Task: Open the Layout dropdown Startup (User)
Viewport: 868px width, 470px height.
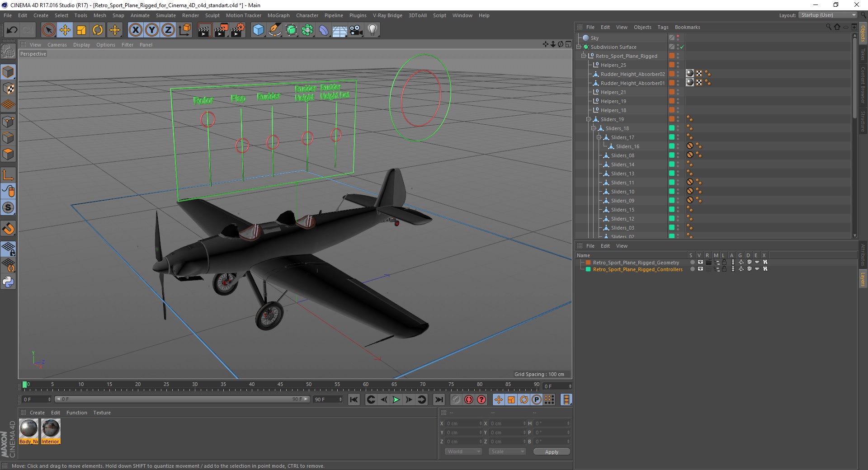Action: point(828,15)
